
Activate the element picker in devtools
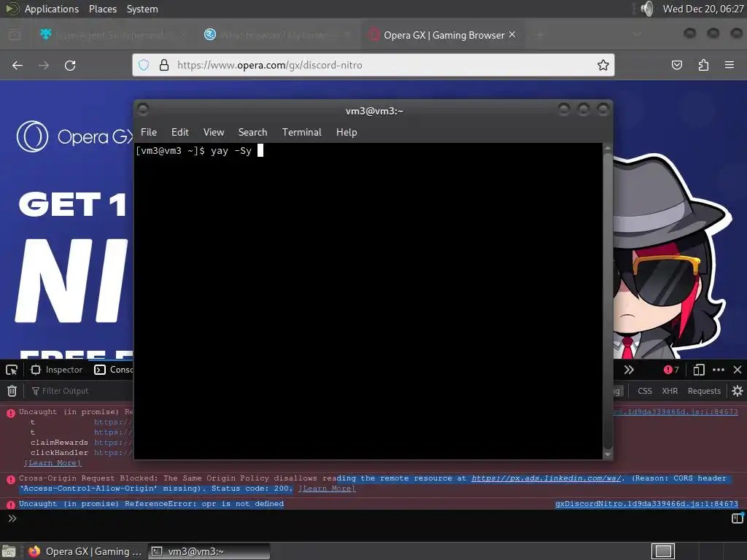(12, 370)
